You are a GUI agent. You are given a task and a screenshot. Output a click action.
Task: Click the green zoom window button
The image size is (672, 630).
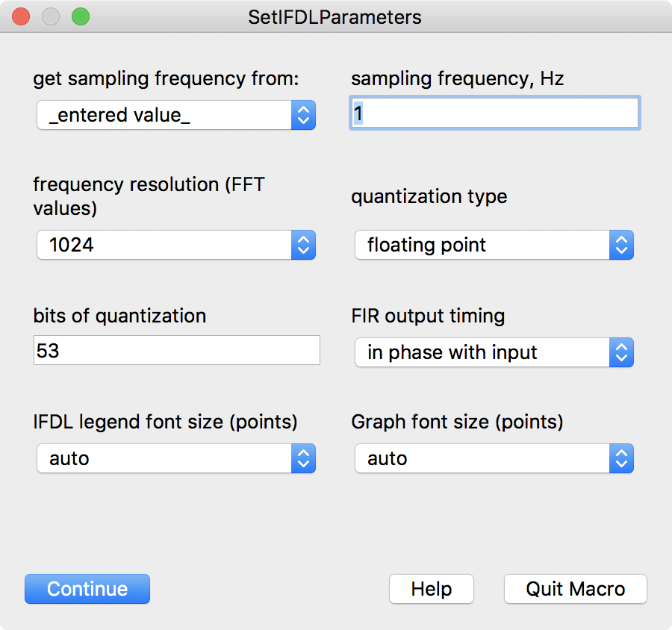coord(80,16)
